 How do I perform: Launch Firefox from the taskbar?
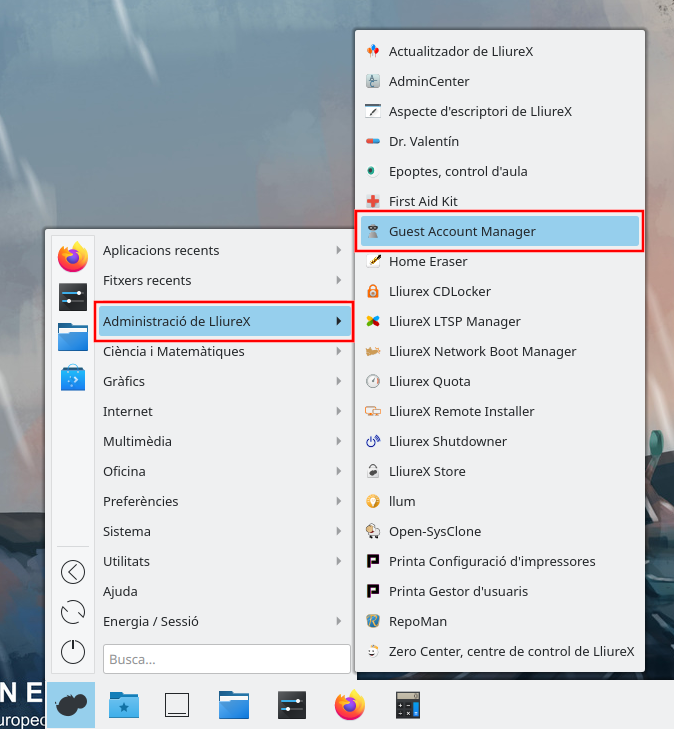(350, 705)
